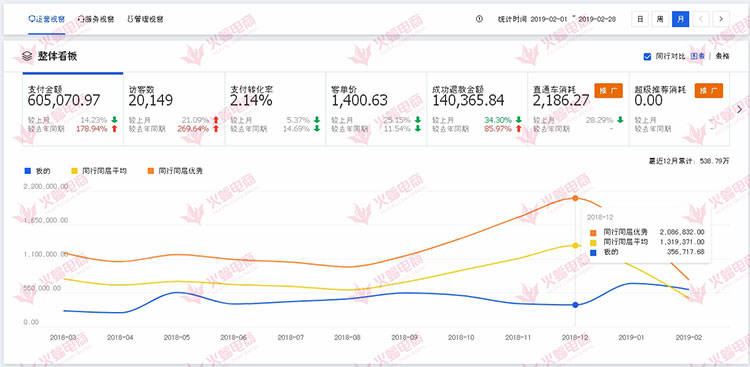Click yellow data point at 2018-12

pos(575,245)
